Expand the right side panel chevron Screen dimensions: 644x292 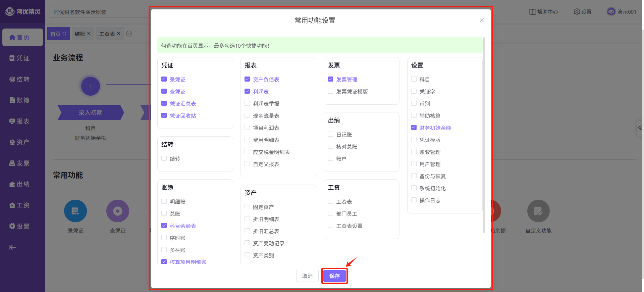click(x=640, y=128)
